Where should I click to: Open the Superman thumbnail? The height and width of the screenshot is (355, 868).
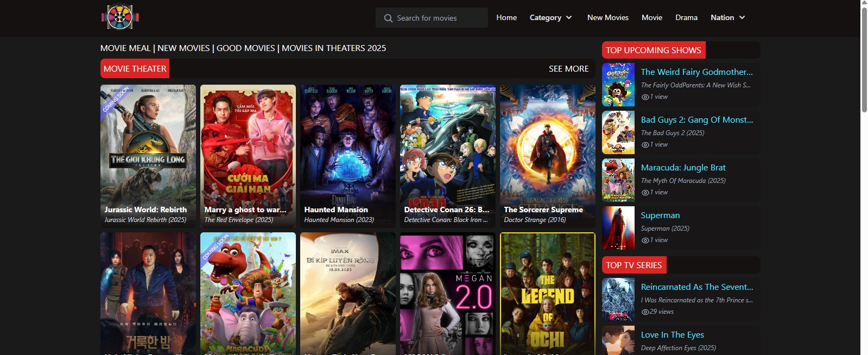pyautogui.click(x=618, y=228)
